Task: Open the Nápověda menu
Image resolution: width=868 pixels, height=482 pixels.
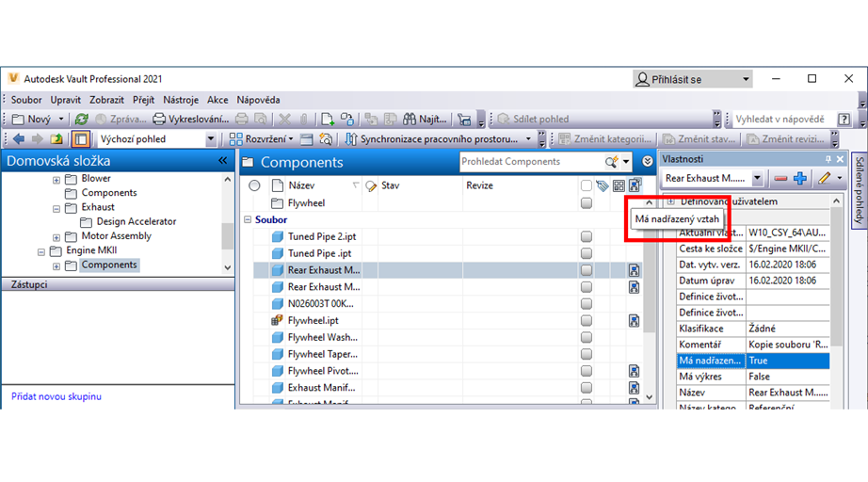Action: [x=258, y=100]
